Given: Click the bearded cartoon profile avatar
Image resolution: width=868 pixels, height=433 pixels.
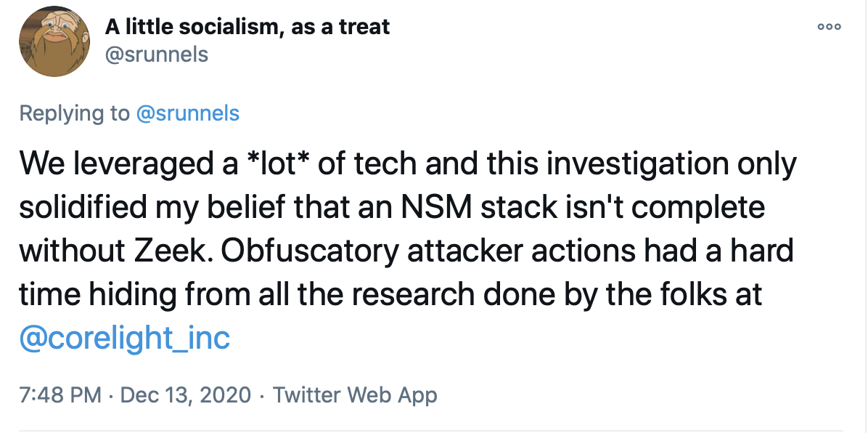Looking at the screenshot, I should [x=54, y=41].
